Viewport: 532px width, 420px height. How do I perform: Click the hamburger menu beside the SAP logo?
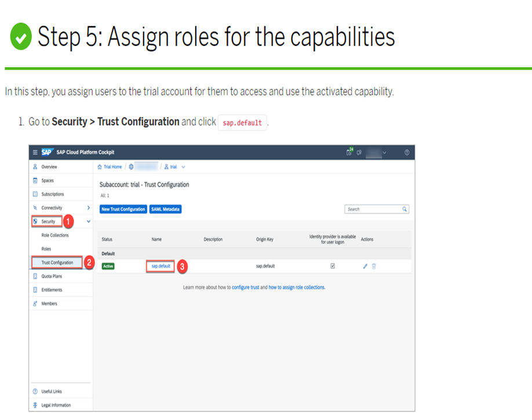tap(35, 152)
